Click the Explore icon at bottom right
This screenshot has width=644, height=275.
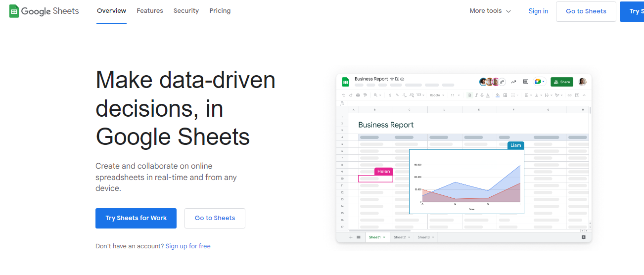(x=584, y=237)
